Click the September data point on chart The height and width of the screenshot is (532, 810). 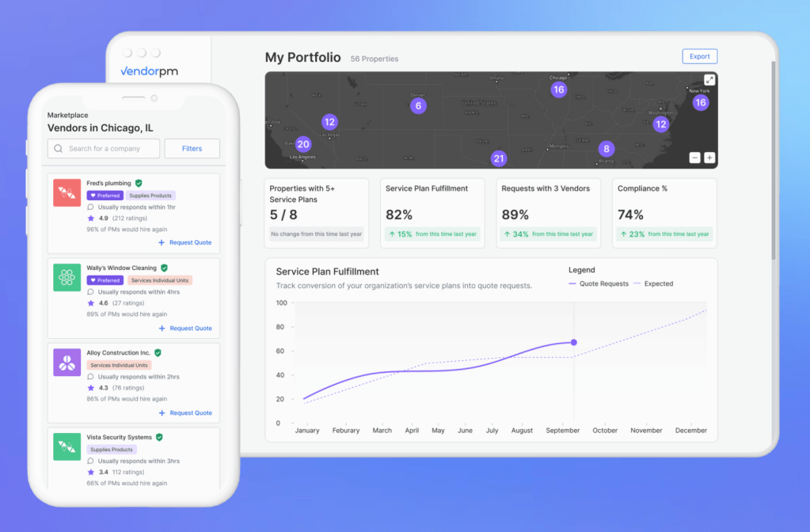click(x=573, y=343)
